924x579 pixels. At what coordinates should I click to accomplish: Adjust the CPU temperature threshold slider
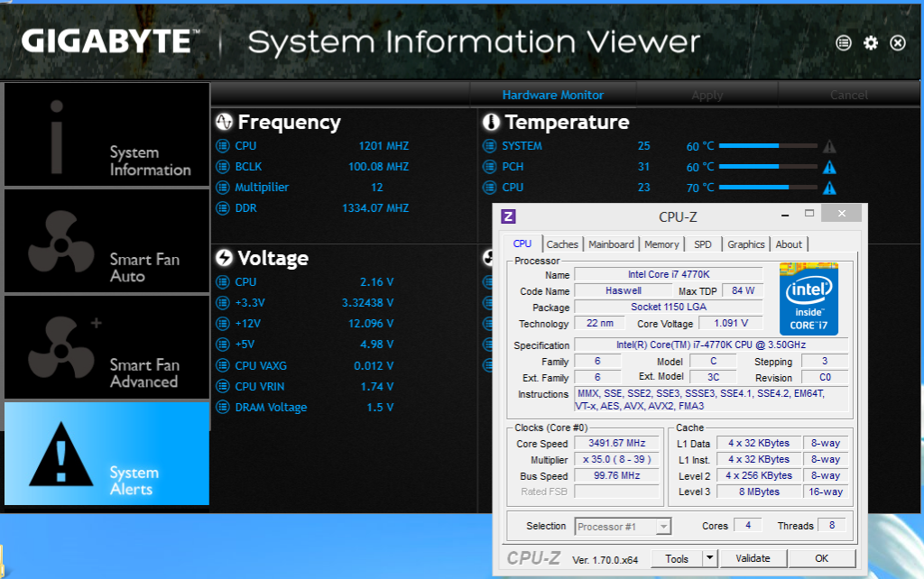(768, 188)
